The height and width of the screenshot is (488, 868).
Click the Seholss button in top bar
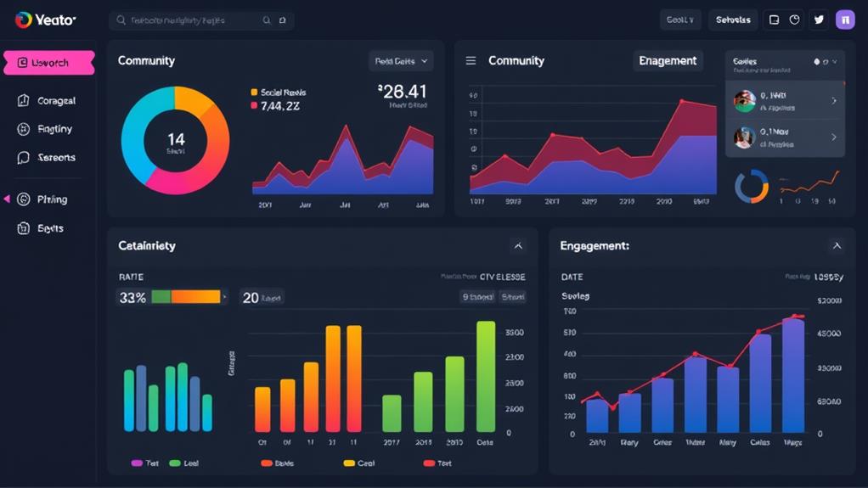tap(733, 20)
